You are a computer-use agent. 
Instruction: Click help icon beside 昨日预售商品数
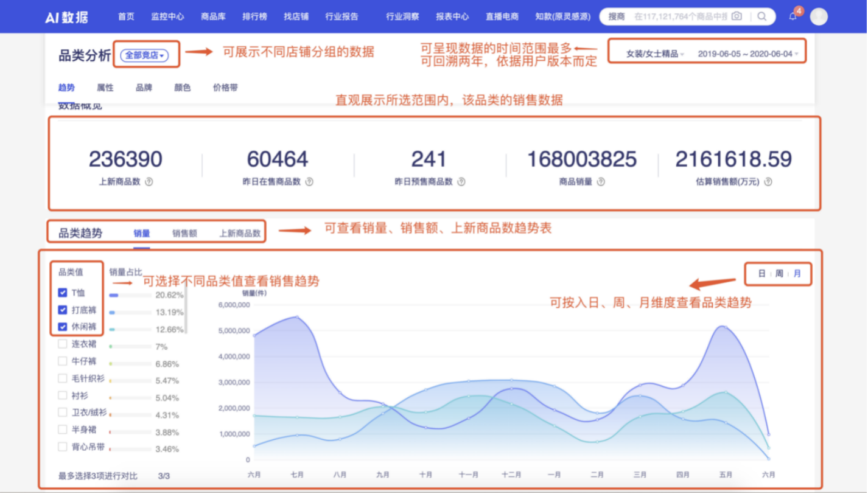click(x=461, y=181)
